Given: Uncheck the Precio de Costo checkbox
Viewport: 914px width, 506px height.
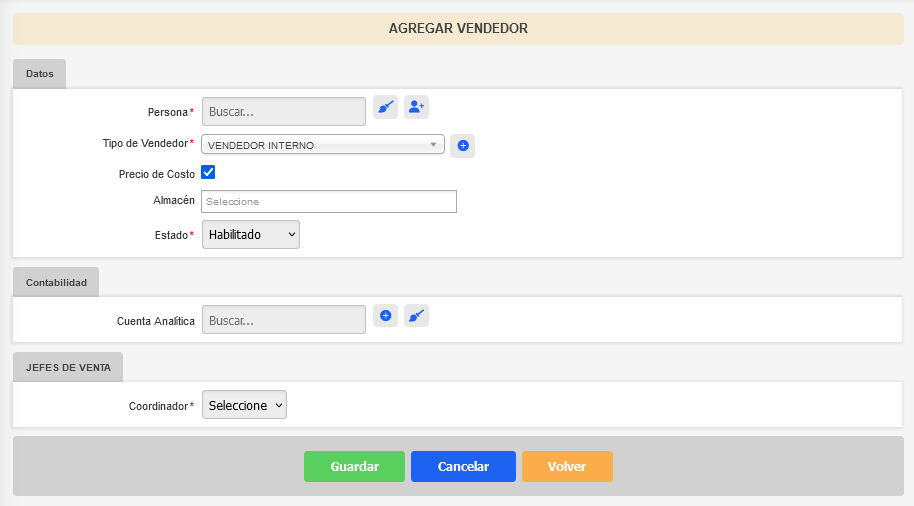Looking at the screenshot, I should tap(208, 173).
